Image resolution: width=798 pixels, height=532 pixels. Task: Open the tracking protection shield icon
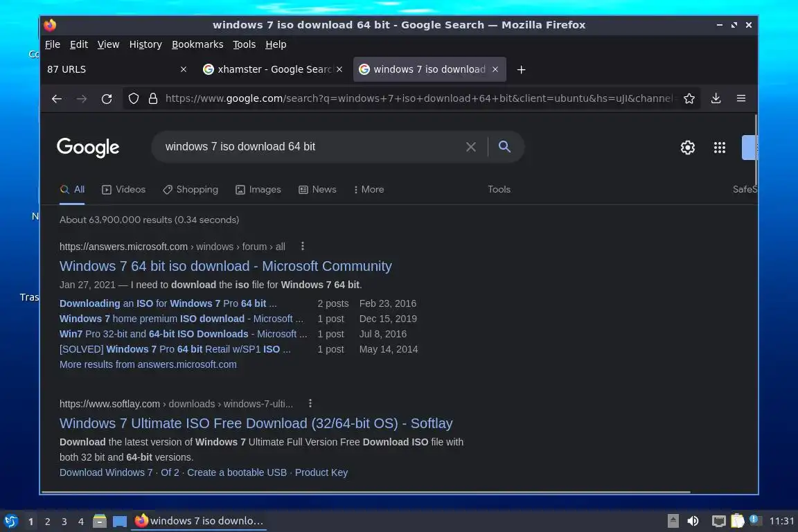133,98
